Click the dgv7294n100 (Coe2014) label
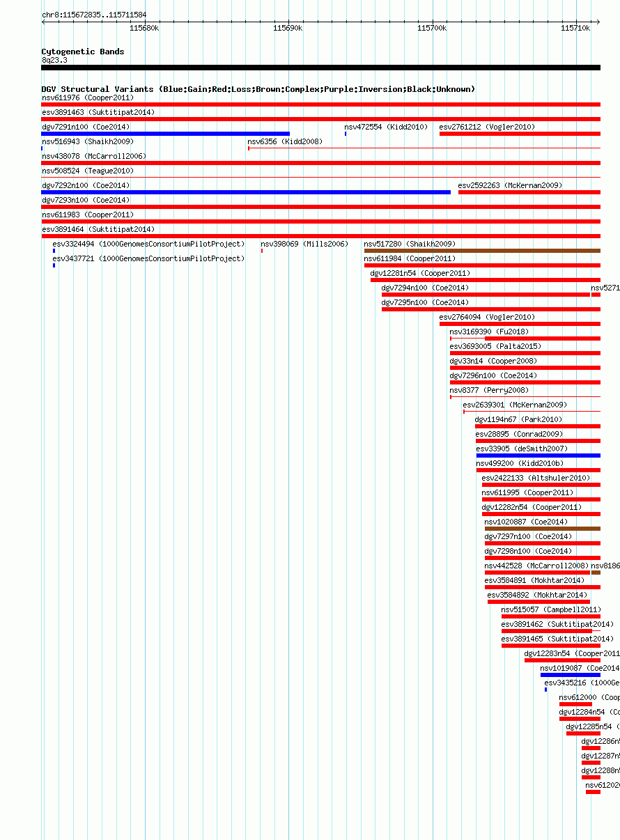620x840 pixels. click(x=425, y=288)
